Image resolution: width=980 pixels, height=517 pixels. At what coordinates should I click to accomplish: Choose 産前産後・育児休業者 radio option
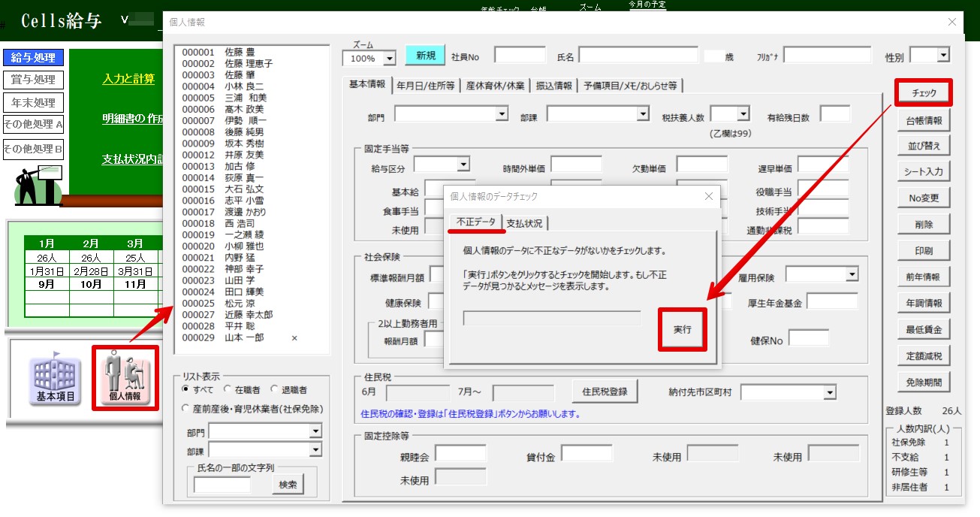pyautogui.click(x=185, y=408)
